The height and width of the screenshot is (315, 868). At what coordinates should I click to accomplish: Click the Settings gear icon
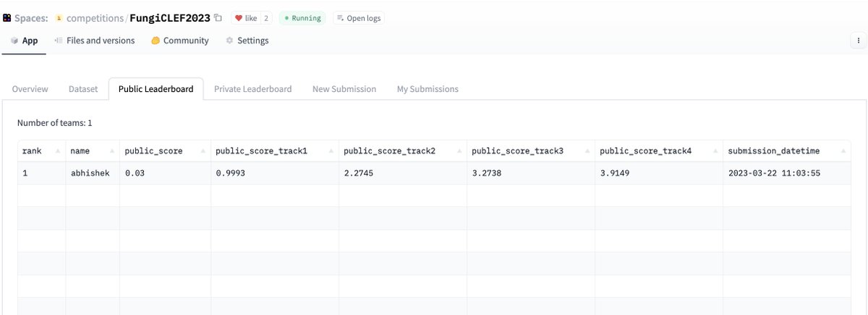[x=229, y=41]
